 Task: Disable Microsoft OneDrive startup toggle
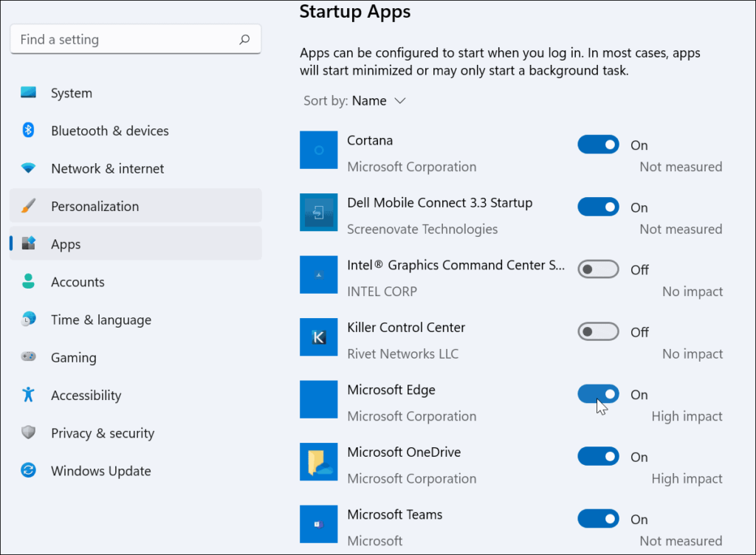[x=598, y=456]
